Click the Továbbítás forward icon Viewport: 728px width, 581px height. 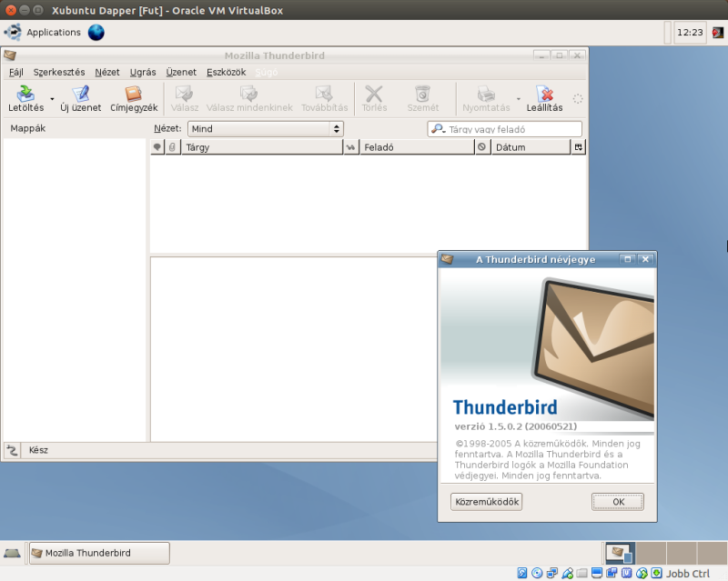[x=324, y=98]
